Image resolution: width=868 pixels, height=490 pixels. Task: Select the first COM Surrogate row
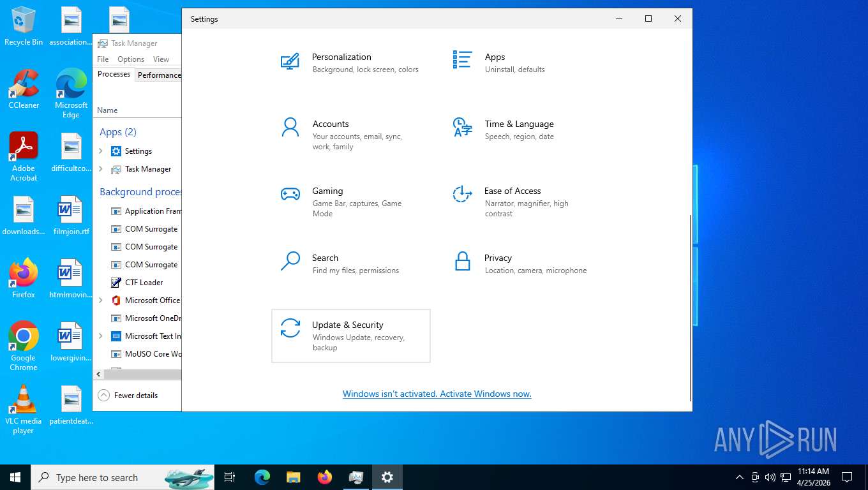(138, 229)
